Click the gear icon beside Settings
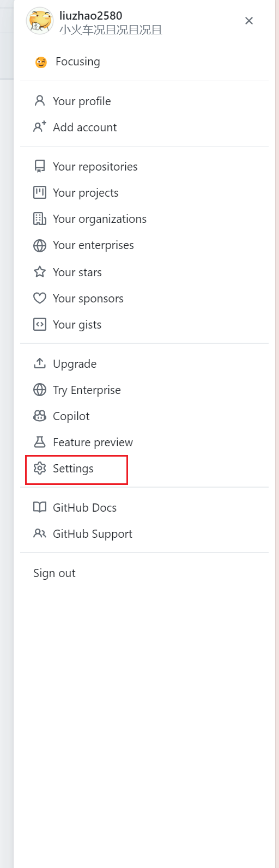This screenshot has width=279, height=868. [40, 468]
